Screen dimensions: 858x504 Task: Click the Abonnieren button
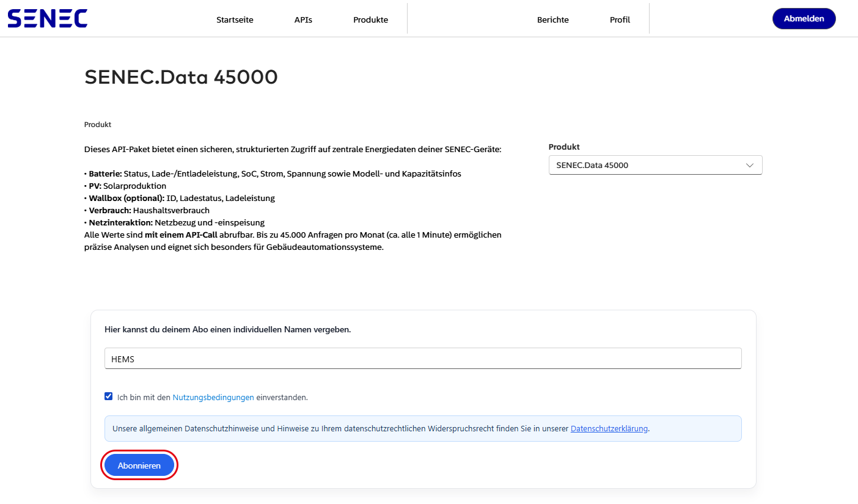click(x=139, y=466)
